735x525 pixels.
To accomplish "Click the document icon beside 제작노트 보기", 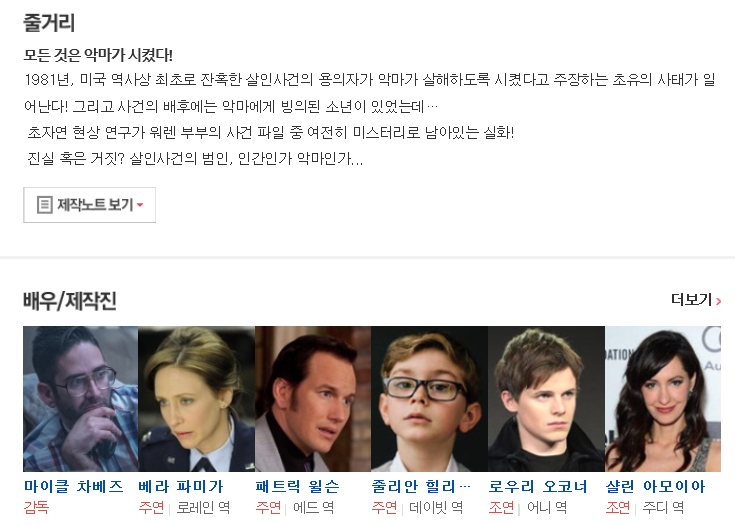I will point(45,205).
